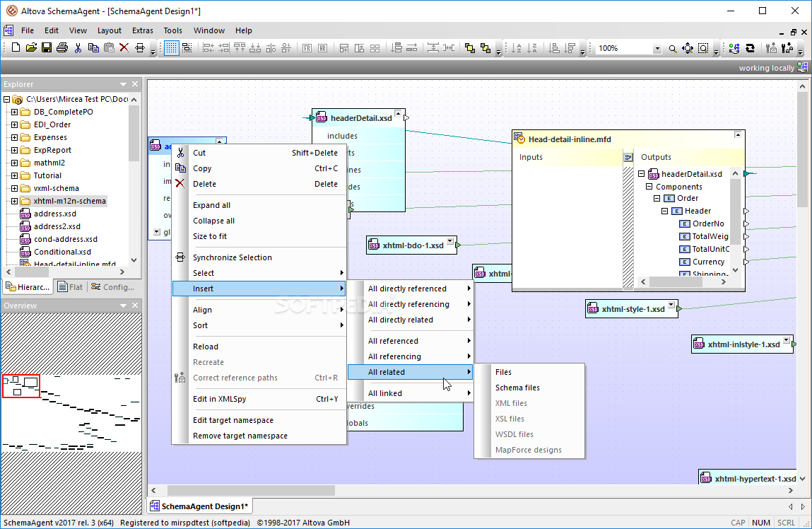Open the Extras menu
The height and width of the screenshot is (529, 812).
pos(143,30)
